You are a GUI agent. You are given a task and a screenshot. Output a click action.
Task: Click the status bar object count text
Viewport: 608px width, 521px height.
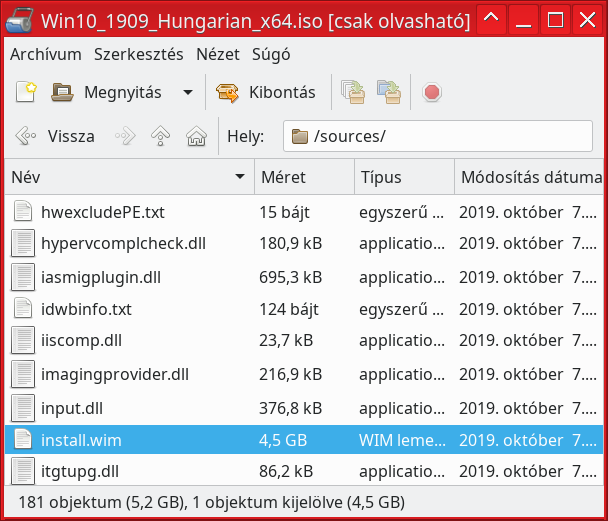[x=211, y=502]
